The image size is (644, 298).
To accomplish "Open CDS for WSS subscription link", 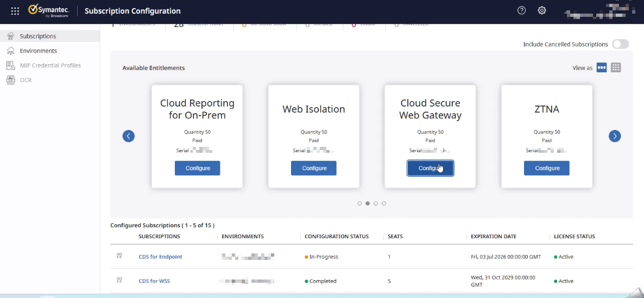I will click(x=154, y=281).
